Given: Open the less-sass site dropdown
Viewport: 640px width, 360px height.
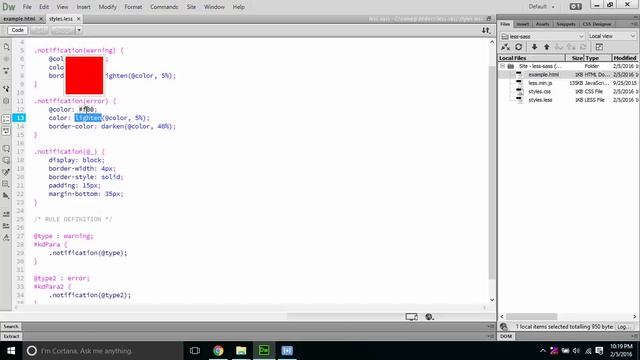Looking at the screenshot, I should 542,36.
